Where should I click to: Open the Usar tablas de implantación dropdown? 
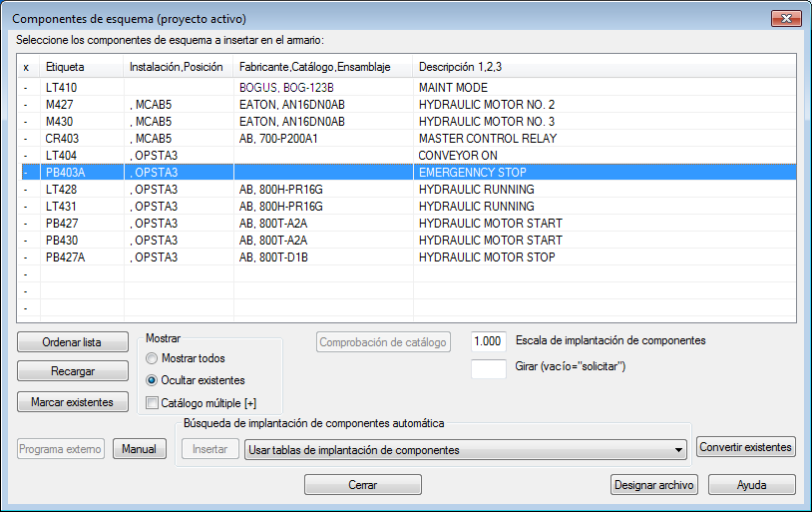click(466, 450)
